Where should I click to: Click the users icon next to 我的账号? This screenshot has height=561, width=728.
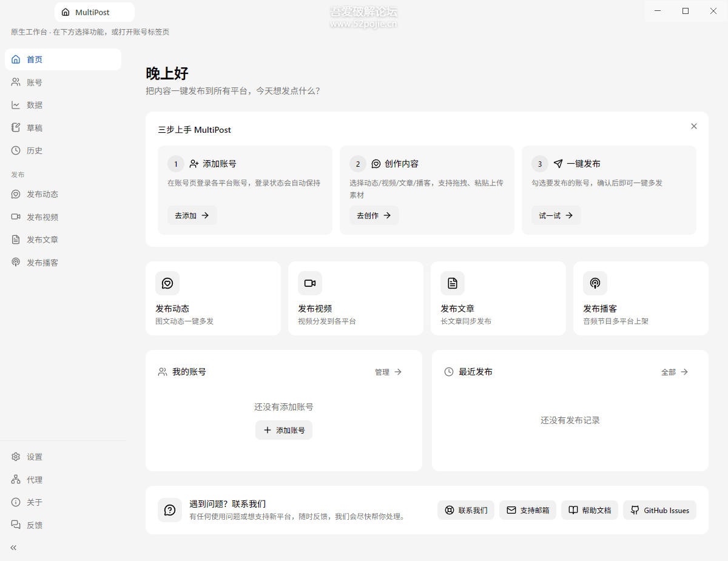click(163, 372)
